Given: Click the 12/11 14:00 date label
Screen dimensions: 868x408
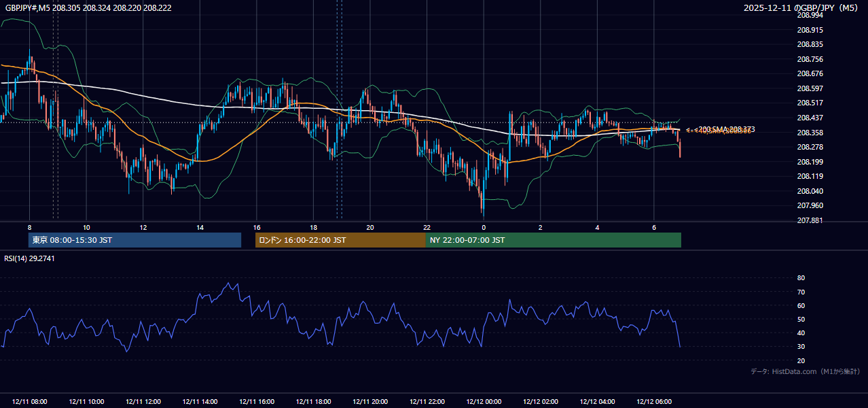Looking at the screenshot, I should point(200,402).
